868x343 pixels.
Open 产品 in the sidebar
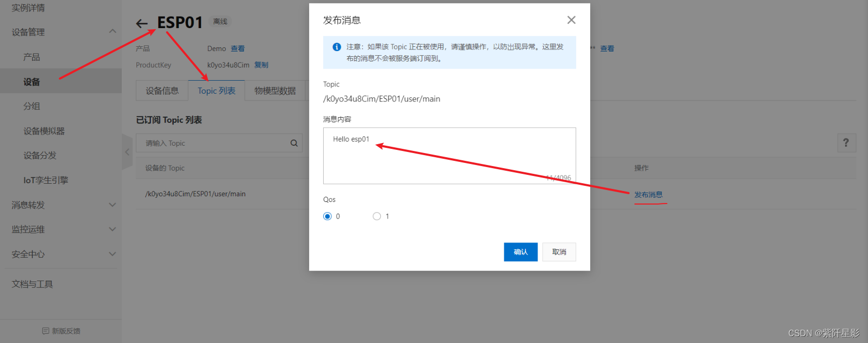coord(32,57)
